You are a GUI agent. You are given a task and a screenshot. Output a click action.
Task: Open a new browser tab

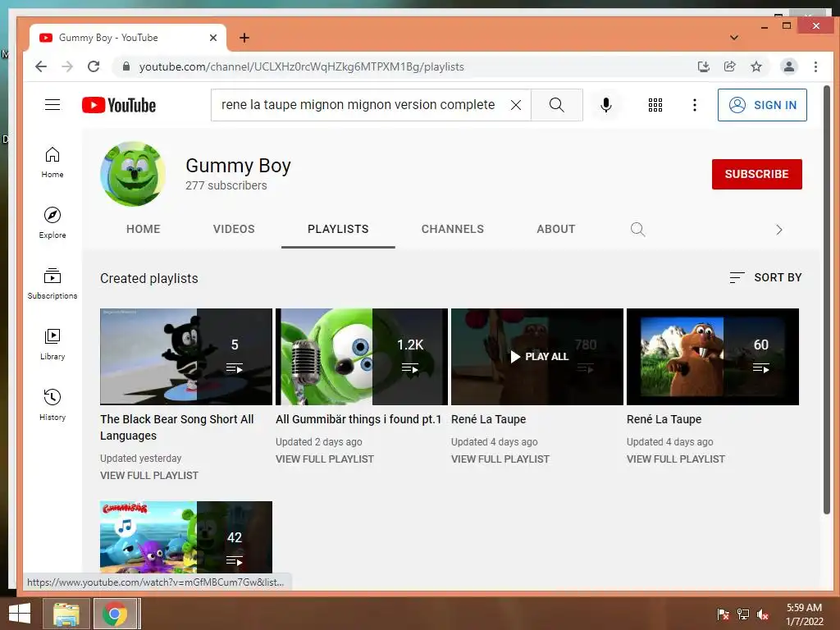pyautogui.click(x=244, y=38)
